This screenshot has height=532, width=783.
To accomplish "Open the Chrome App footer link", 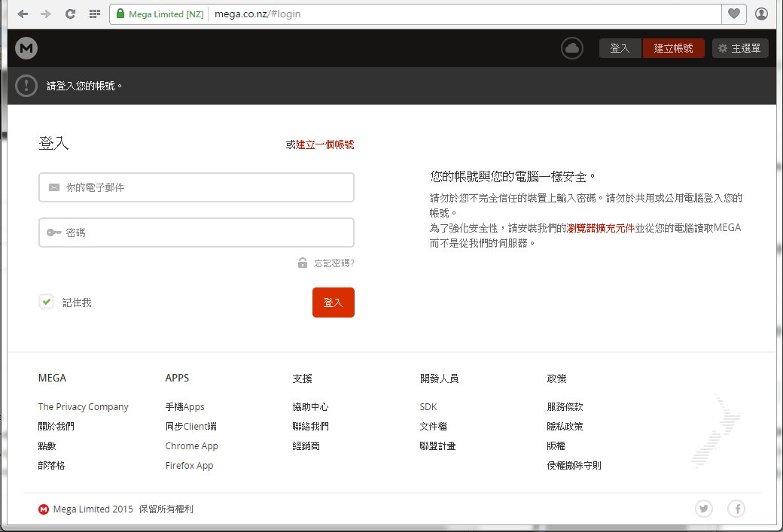I will point(192,445).
